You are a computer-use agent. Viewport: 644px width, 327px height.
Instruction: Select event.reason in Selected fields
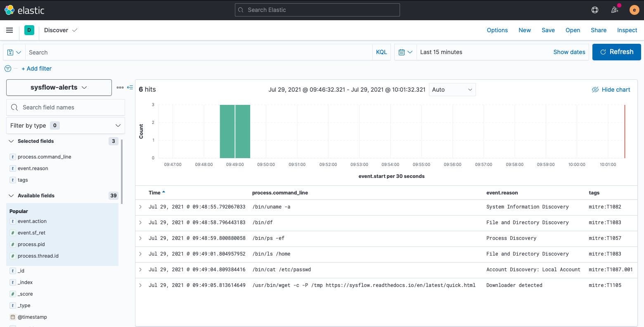[33, 168]
